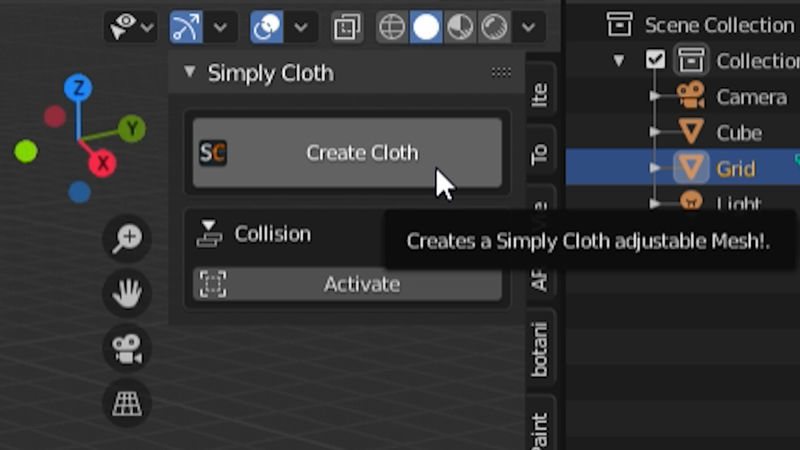Click the negative Z axis gizmo dot

click(x=79, y=192)
